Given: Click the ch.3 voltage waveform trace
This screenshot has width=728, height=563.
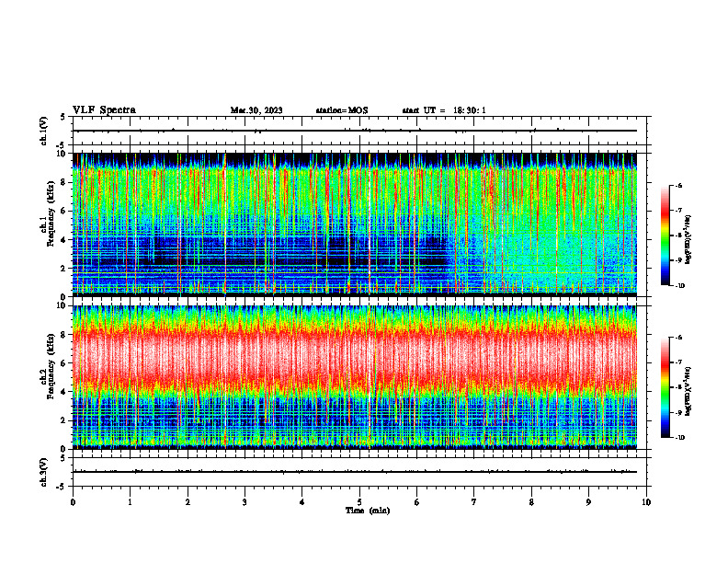Looking at the screenshot, I should (354, 472).
